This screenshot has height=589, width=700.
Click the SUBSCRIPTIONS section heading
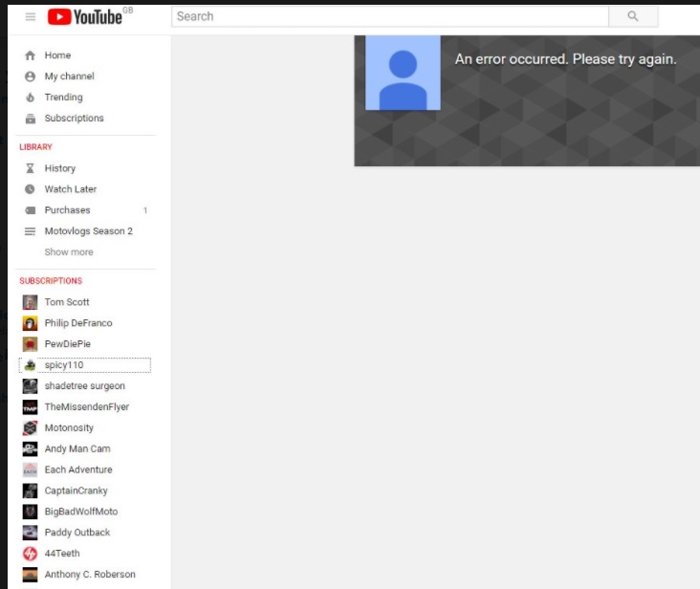pos(51,281)
